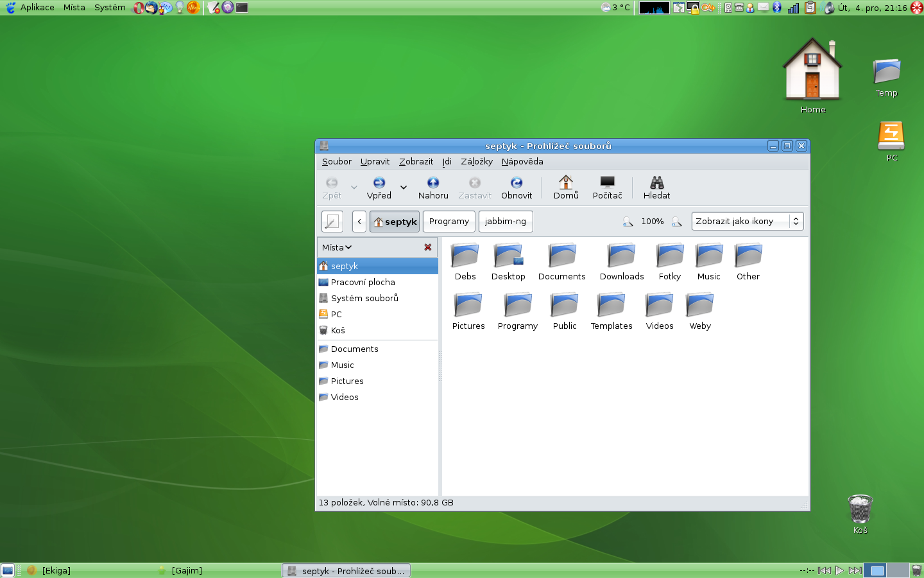This screenshot has width=924, height=578.
Task: Open the Other folder
Action: [748, 262]
